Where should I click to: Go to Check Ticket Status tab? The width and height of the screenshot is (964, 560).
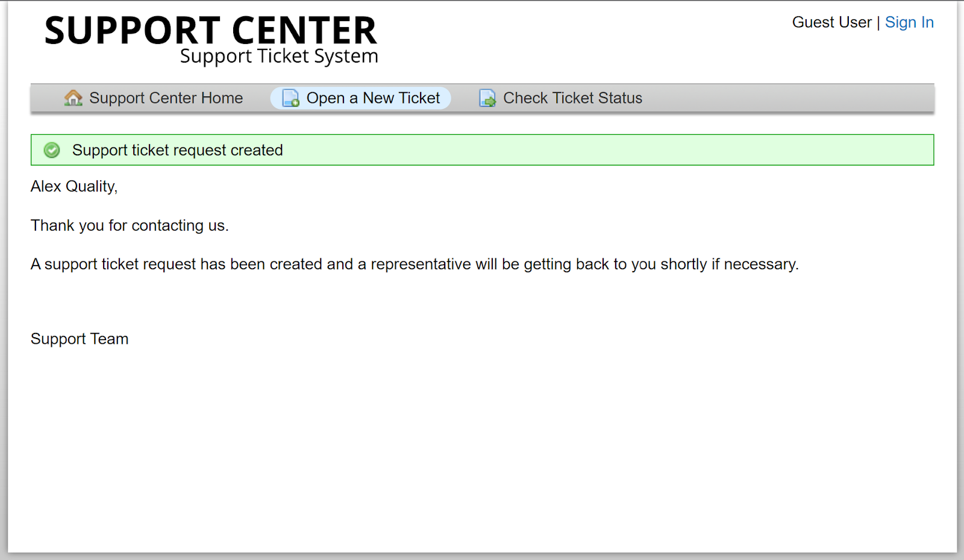point(572,98)
